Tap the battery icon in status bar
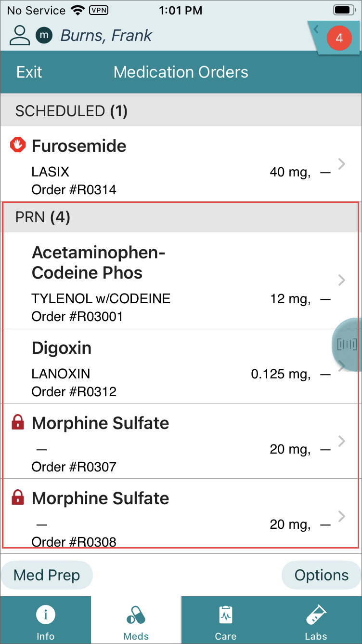The width and height of the screenshot is (362, 644). 343,10
